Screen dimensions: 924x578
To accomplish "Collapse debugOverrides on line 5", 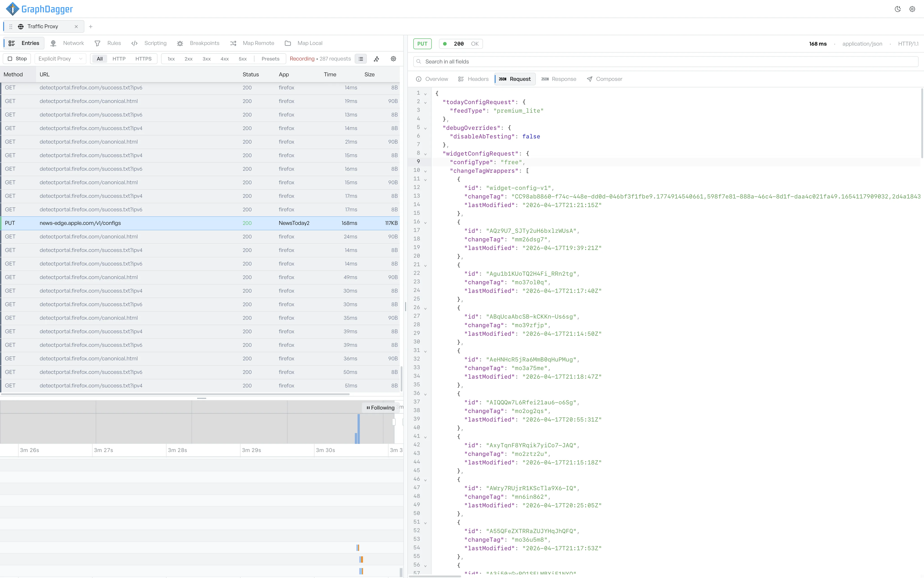I will (425, 128).
